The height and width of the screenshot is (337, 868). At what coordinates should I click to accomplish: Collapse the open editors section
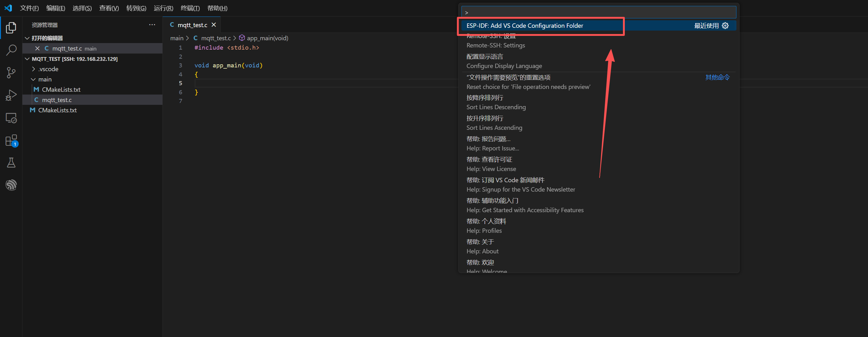(27, 38)
